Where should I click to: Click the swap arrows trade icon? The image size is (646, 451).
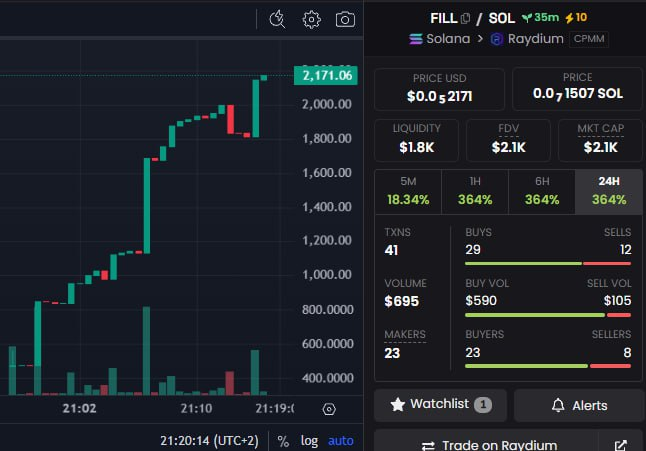(x=428, y=446)
